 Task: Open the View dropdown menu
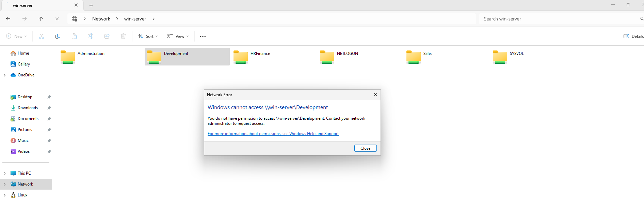(178, 36)
